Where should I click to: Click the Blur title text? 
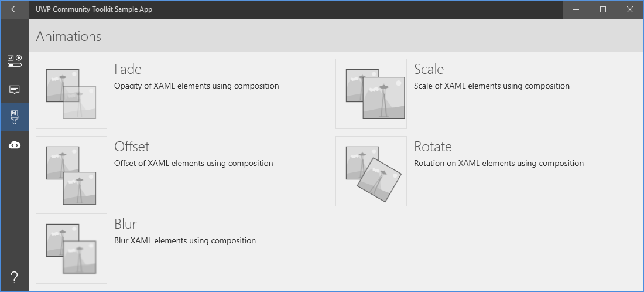[x=125, y=224]
